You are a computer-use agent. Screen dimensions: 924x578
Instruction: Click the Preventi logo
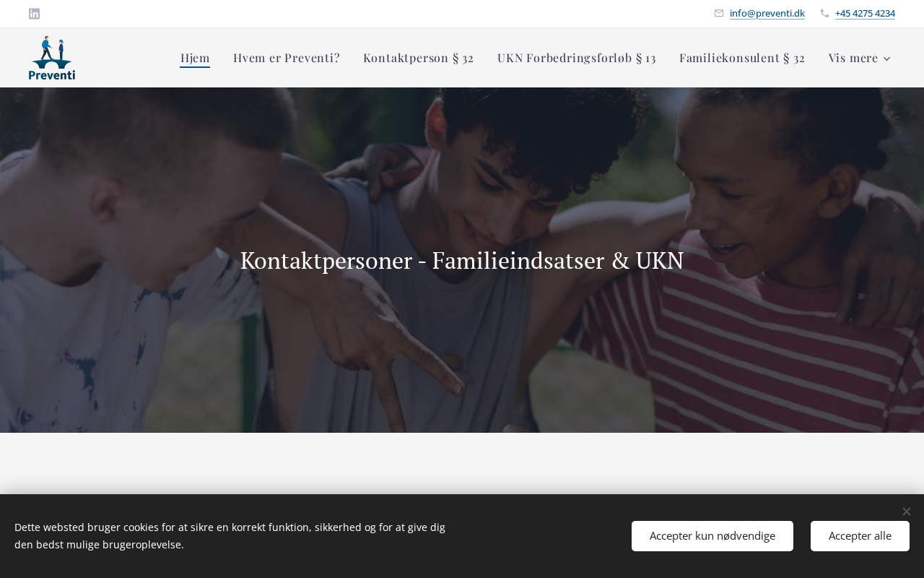(52, 58)
